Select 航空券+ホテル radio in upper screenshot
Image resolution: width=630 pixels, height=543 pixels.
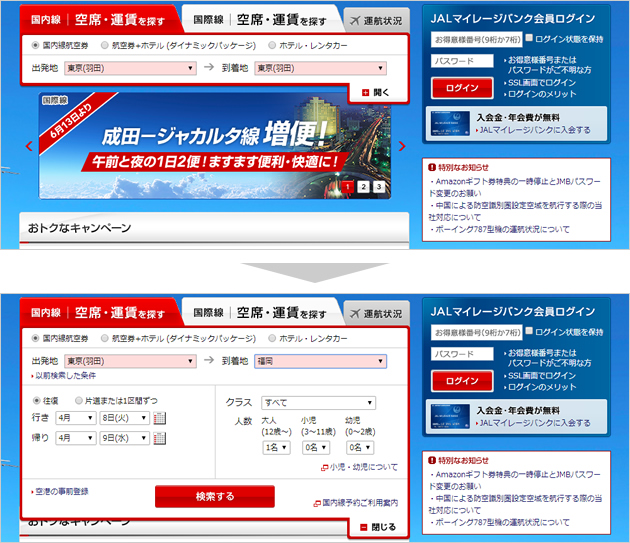point(104,45)
